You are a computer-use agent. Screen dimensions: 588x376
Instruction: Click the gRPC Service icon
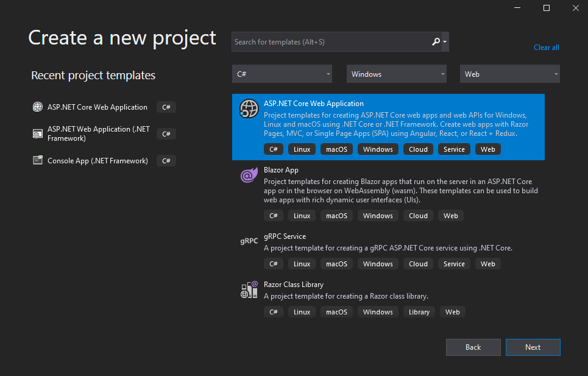(249, 241)
